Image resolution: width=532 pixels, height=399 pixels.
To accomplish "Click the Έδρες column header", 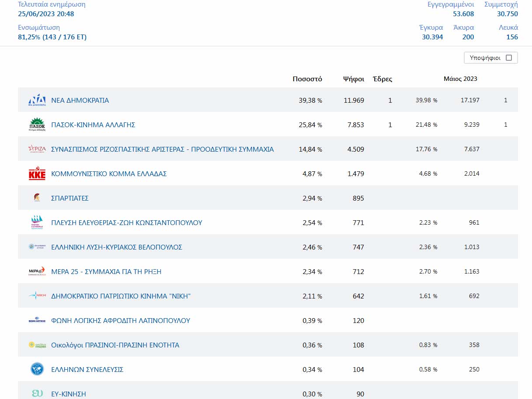I will (x=382, y=79).
